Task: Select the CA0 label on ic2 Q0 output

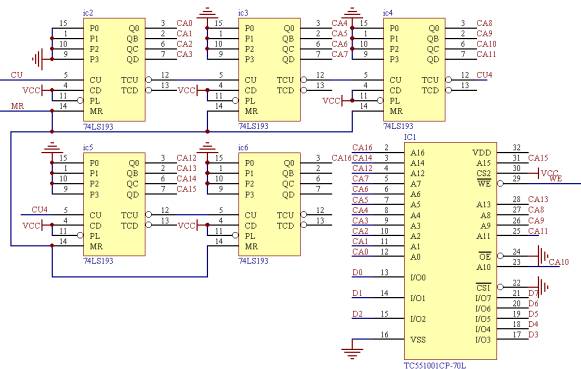Action: click(x=185, y=23)
